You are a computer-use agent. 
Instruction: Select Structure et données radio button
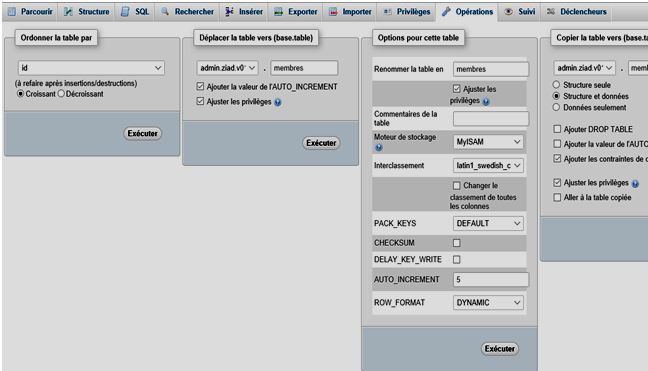click(556, 96)
